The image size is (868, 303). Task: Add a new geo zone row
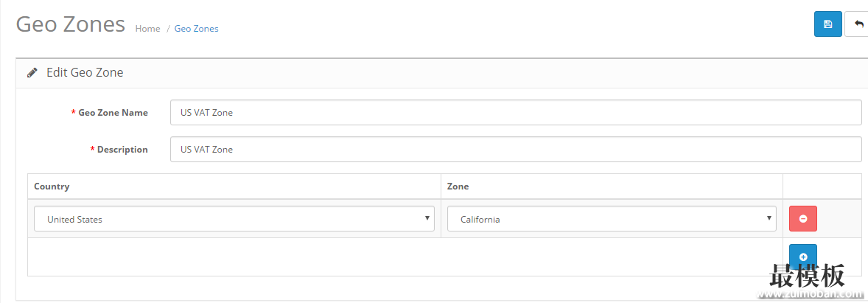click(802, 257)
